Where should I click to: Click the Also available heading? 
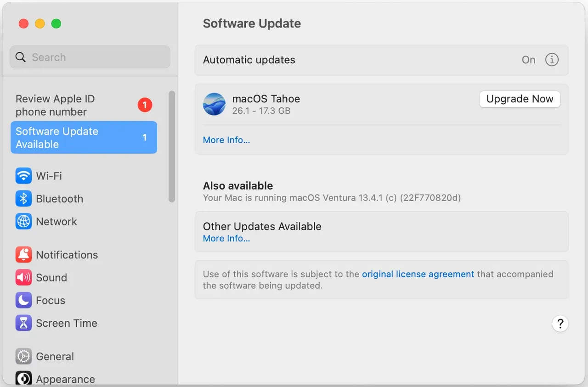point(238,186)
